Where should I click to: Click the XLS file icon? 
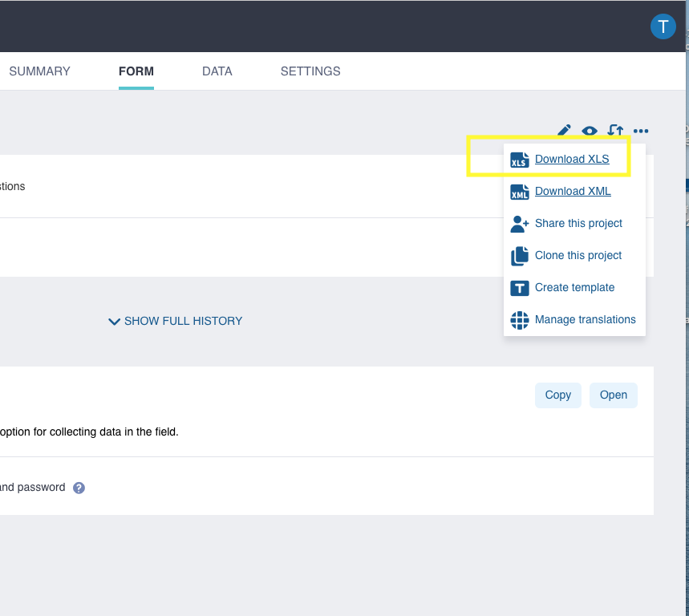pyautogui.click(x=520, y=160)
